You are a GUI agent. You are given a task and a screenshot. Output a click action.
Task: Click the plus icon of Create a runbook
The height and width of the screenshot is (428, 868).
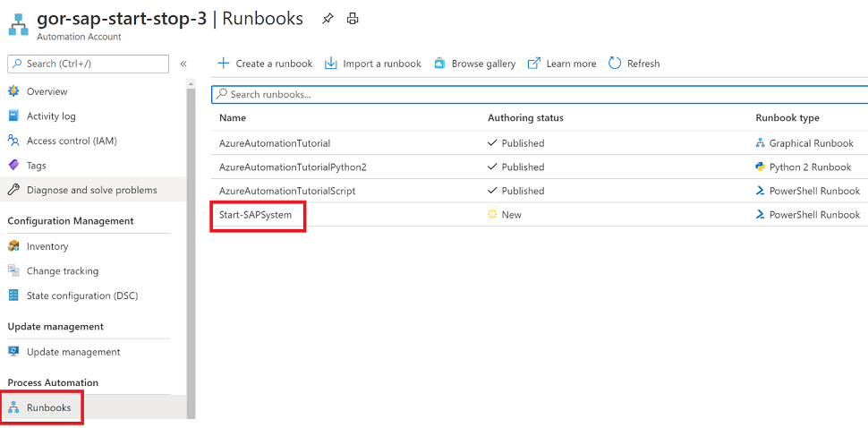coord(223,63)
